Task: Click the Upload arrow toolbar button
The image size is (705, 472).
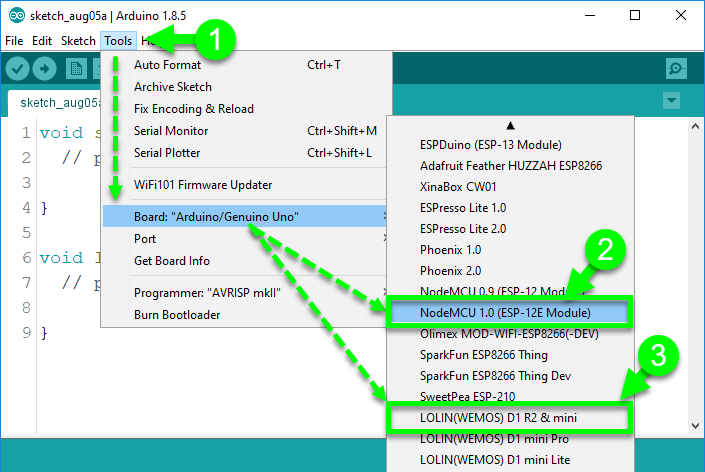Action: click(x=45, y=69)
